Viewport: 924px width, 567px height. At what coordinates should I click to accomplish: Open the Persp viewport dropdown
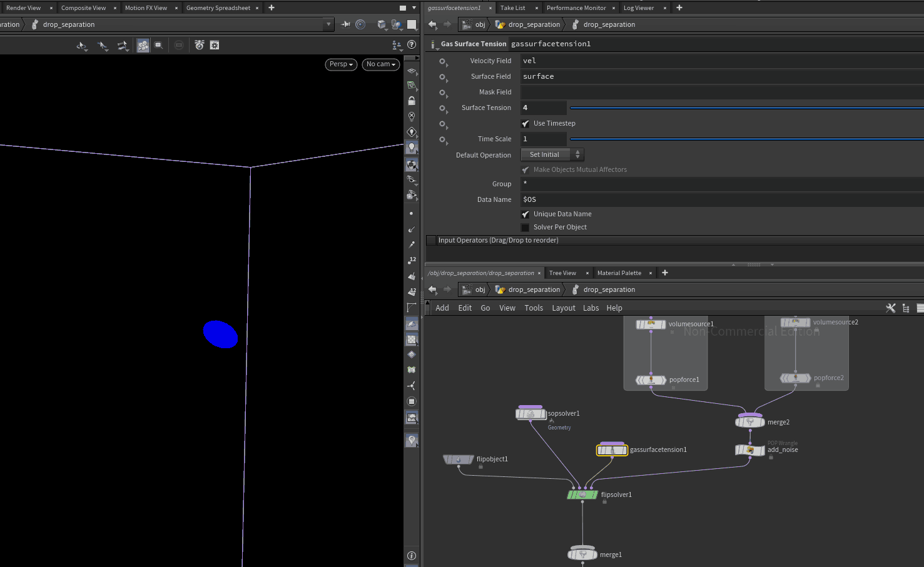coord(341,64)
